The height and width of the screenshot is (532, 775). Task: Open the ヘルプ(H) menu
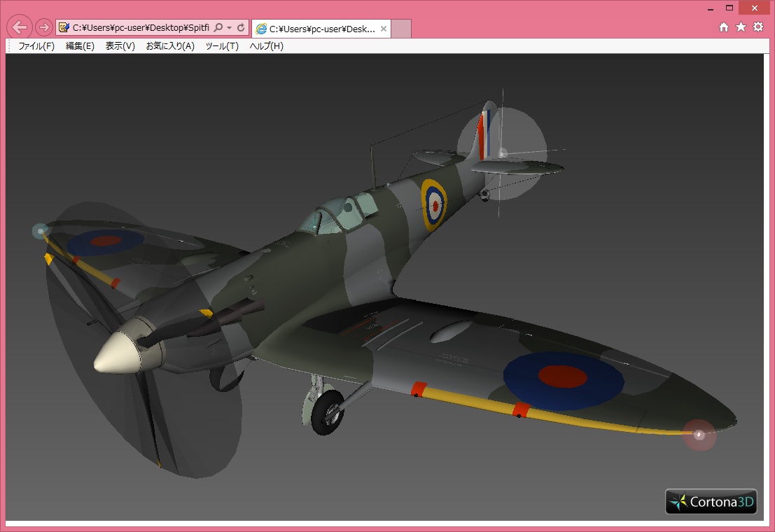[x=266, y=46]
